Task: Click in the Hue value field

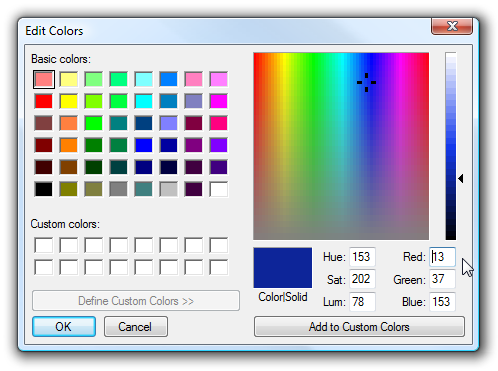Action: pyautogui.click(x=362, y=257)
